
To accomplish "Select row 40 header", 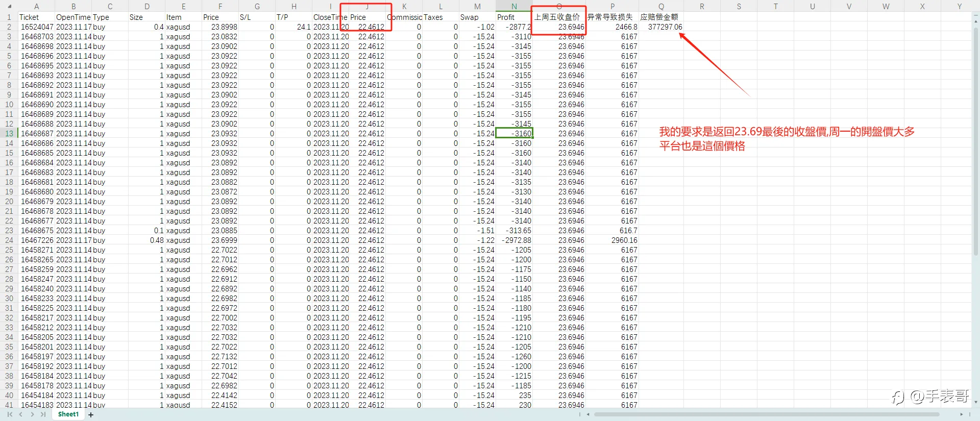I will tap(9, 395).
